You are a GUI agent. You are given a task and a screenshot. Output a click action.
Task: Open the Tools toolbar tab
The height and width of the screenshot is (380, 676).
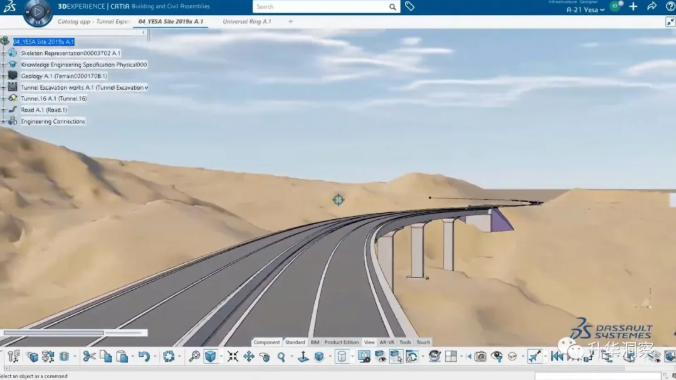(405, 342)
